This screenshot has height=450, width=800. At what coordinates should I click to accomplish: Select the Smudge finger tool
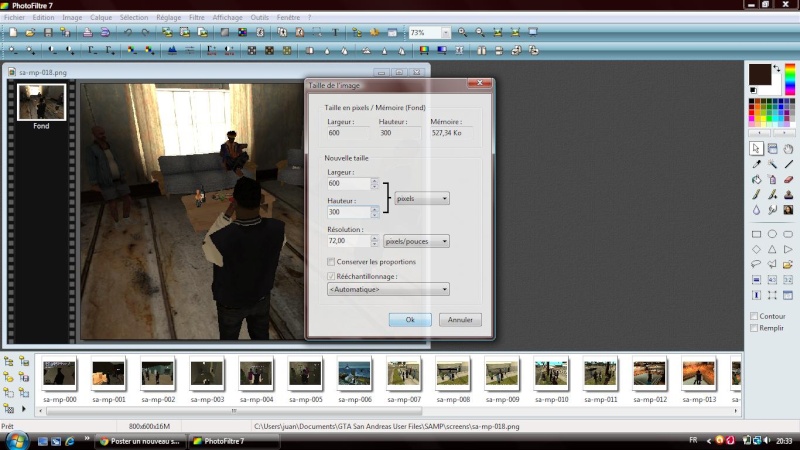point(772,210)
